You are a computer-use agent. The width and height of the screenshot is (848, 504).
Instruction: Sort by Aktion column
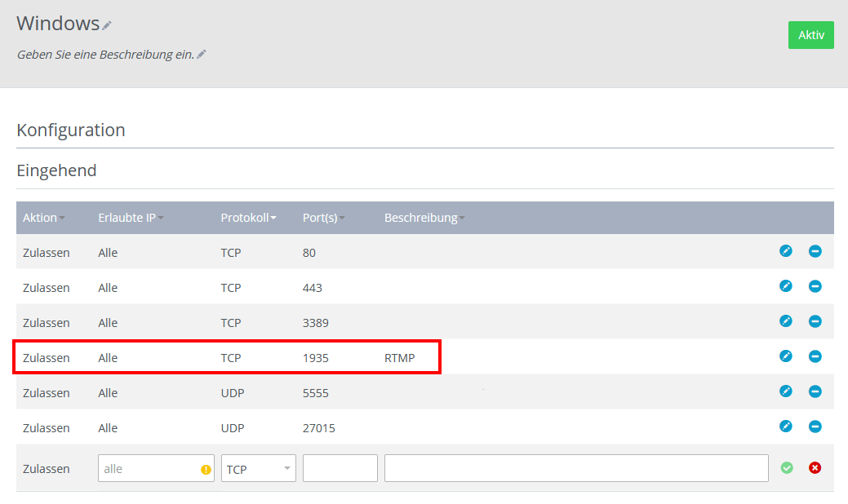pyautogui.click(x=44, y=218)
